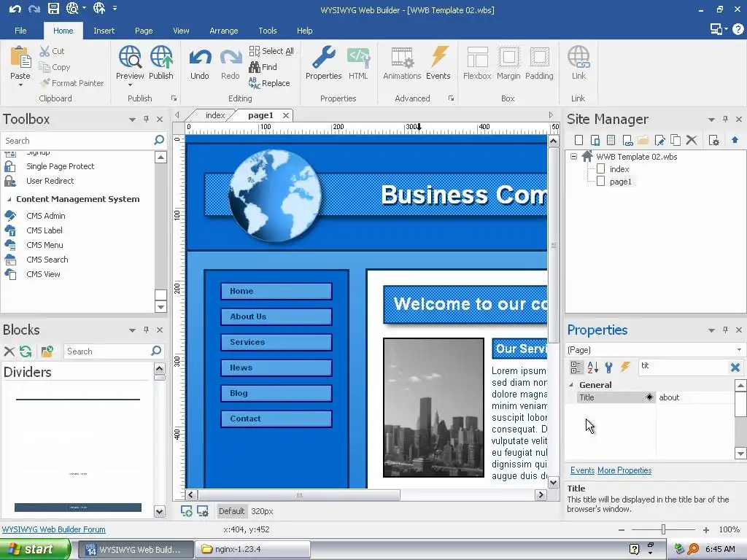Open Toolbox panel options arrow
The height and width of the screenshot is (560, 747).
tap(132, 120)
